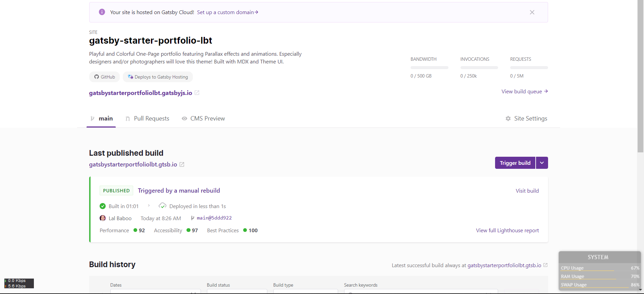Screen dimensions: 644x294
Task: Click Lal Baboo's avatar
Action: coord(103,218)
